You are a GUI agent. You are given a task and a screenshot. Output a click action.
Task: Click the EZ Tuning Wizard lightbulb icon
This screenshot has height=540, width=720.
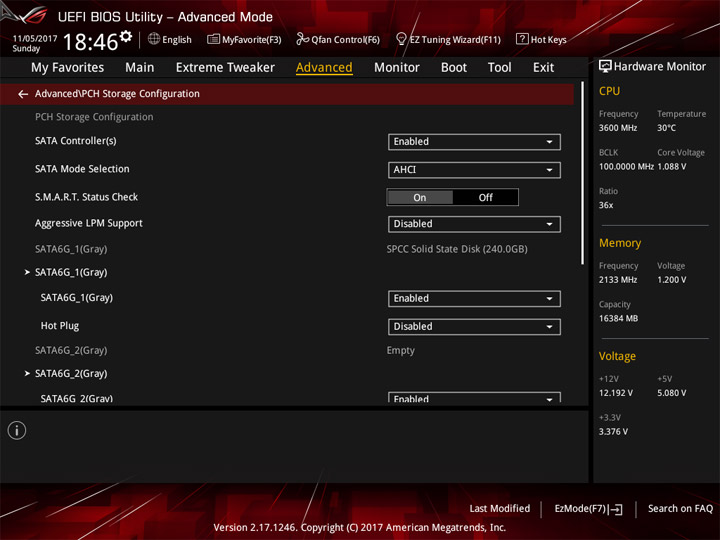[401, 39]
